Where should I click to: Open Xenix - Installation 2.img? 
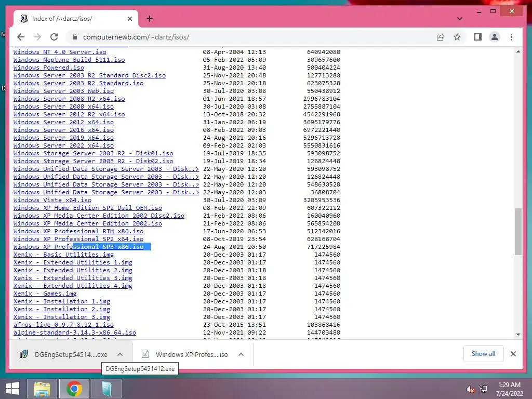click(x=62, y=310)
